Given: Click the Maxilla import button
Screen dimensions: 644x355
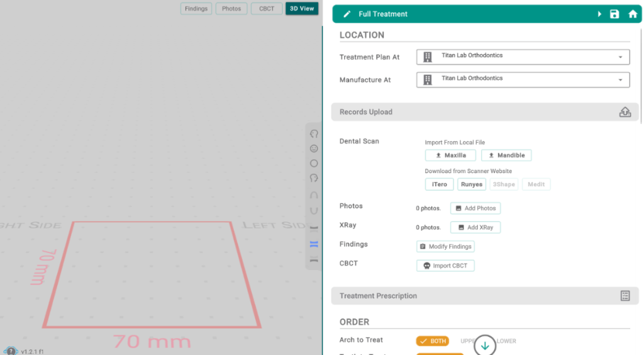Looking at the screenshot, I should point(450,155).
